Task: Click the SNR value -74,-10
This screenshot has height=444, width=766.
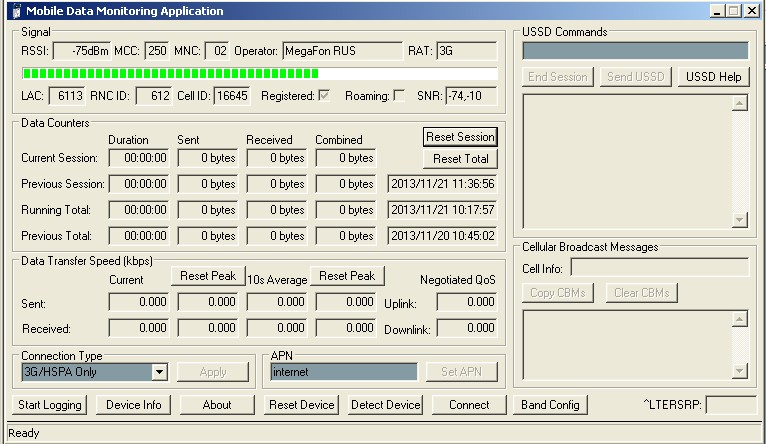Action: point(471,96)
